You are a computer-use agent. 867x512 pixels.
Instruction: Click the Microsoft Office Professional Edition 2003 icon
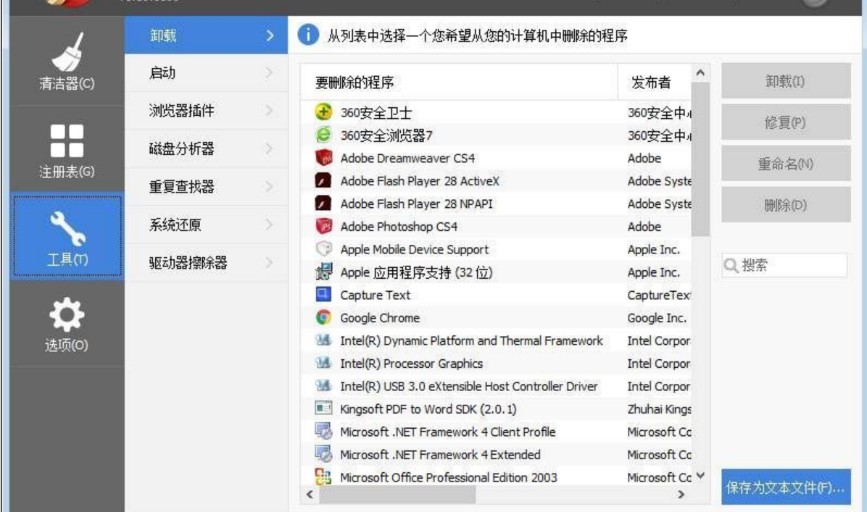(323, 477)
